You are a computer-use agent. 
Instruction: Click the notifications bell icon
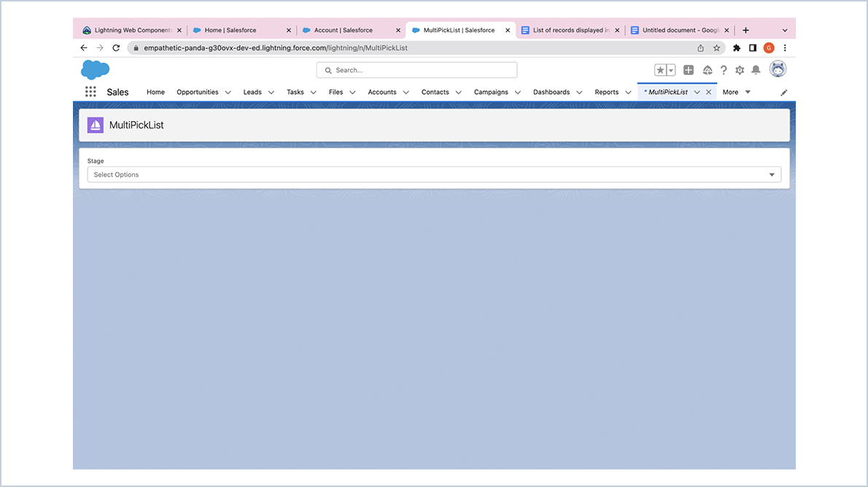coord(756,69)
